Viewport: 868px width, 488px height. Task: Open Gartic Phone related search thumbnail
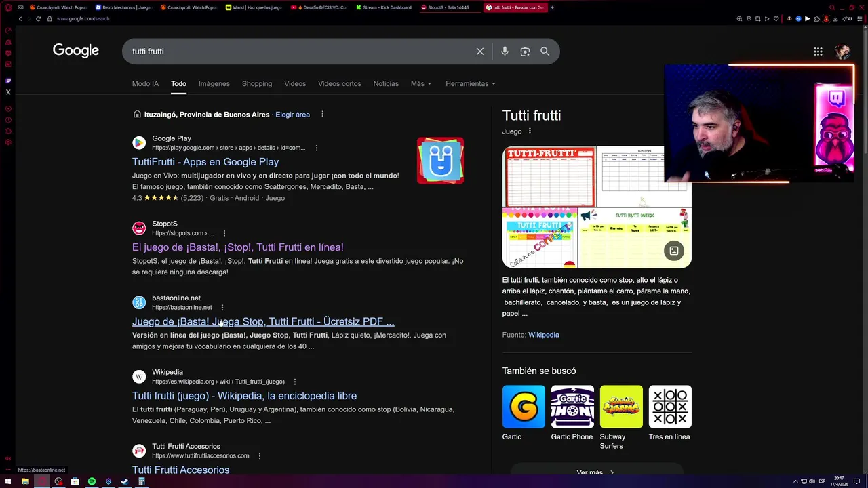[x=572, y=407]
